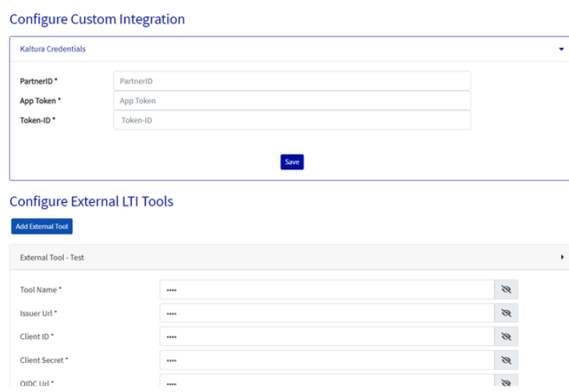Collapse the Kaltura Credentials section
Screen dimensions: 569x392
coord(561,49)
